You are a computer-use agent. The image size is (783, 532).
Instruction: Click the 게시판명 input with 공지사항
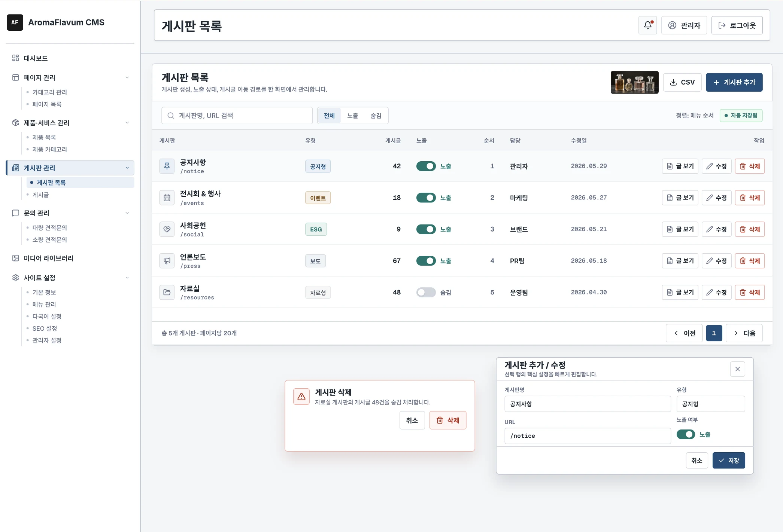click(x=588, y=404)
